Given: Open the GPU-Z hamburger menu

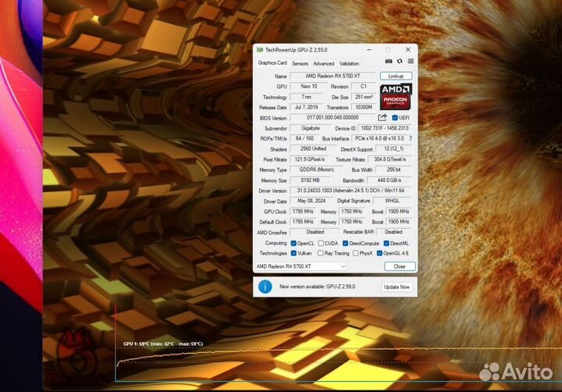Looking at the screenshot, I should tap(409, 61).
